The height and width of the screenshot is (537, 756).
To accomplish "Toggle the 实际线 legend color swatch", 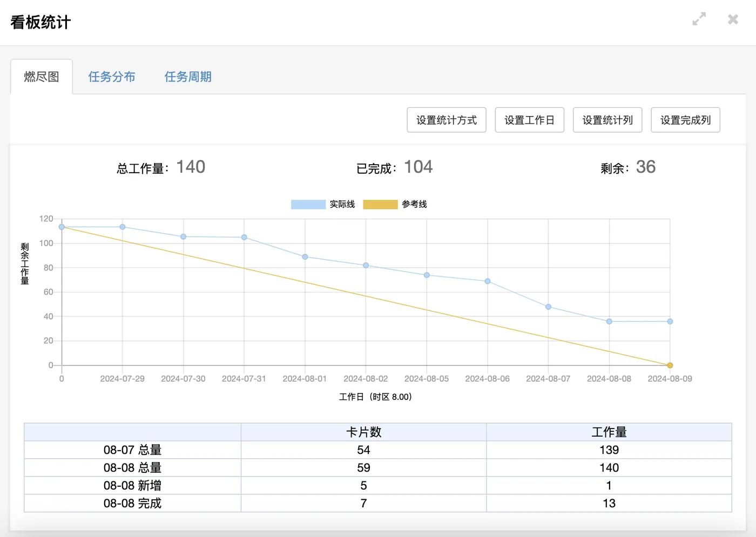I will click(x=308, y=204).
